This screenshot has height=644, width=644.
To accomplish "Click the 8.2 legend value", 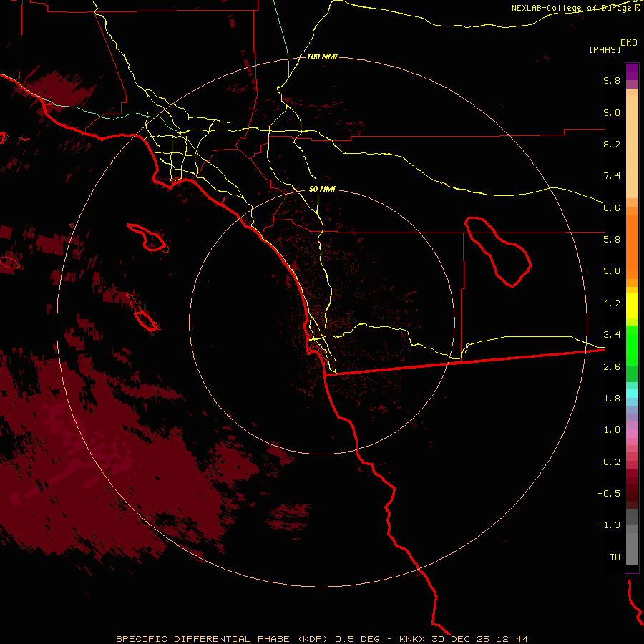I will (612, 144).
